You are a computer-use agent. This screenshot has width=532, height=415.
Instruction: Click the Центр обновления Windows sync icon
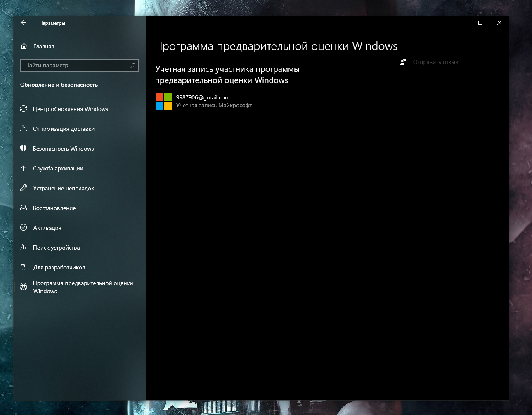click(x=24, y=109)
